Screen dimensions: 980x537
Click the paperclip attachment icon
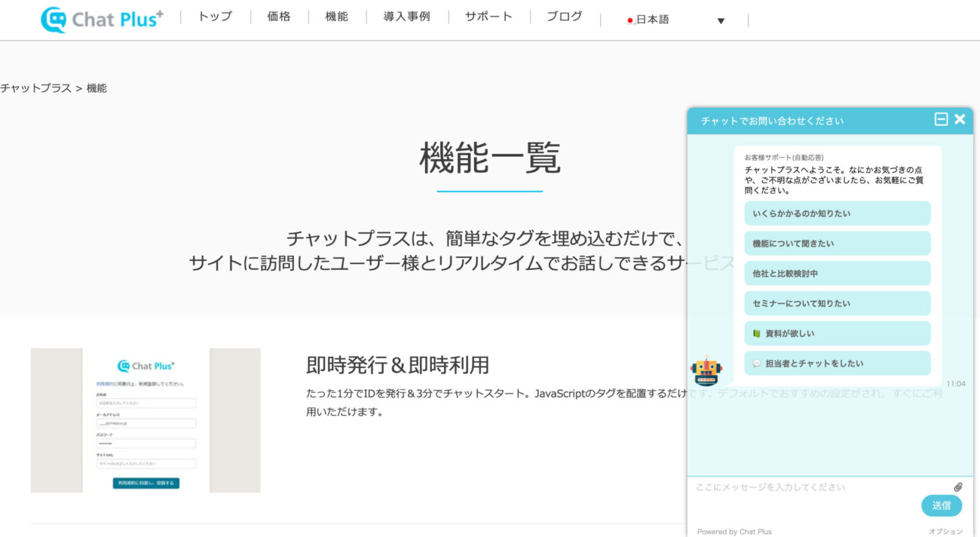coord(958,487)
